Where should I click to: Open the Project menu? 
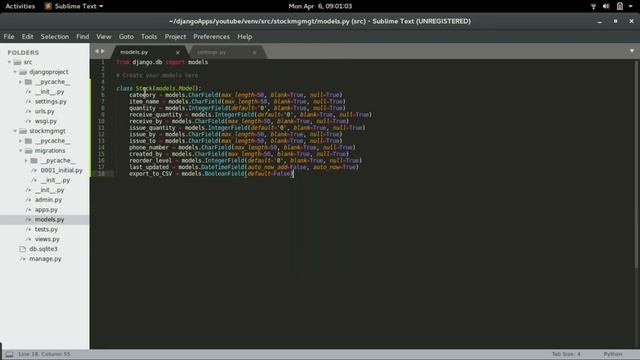pyautogui.click(x=175, y=37)
